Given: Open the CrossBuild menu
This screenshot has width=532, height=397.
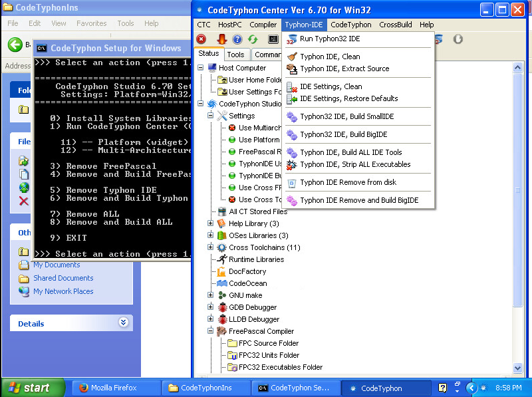Looking at the screenshot, I should [395, 25].
